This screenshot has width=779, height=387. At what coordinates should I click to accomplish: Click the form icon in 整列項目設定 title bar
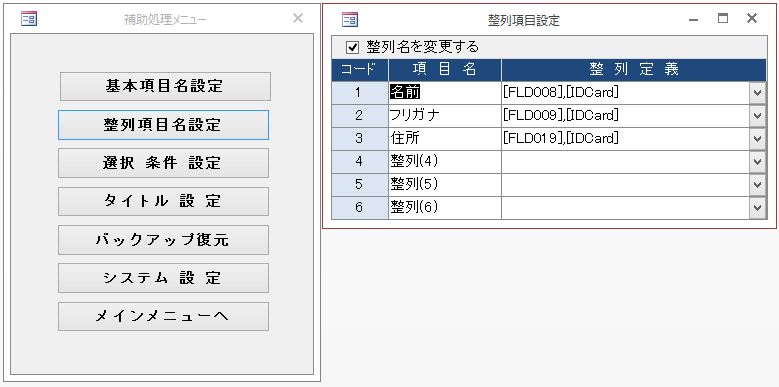click(x=350, y=19)
